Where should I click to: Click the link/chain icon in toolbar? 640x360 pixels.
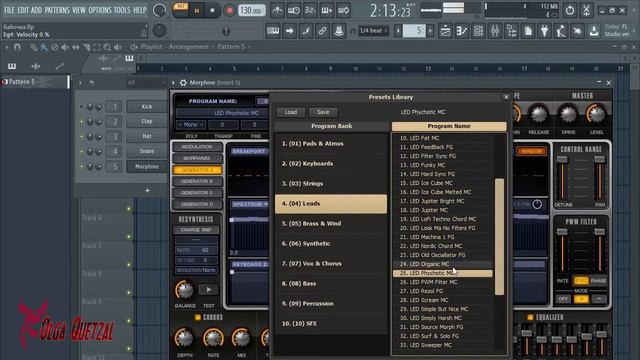(322, 31)
